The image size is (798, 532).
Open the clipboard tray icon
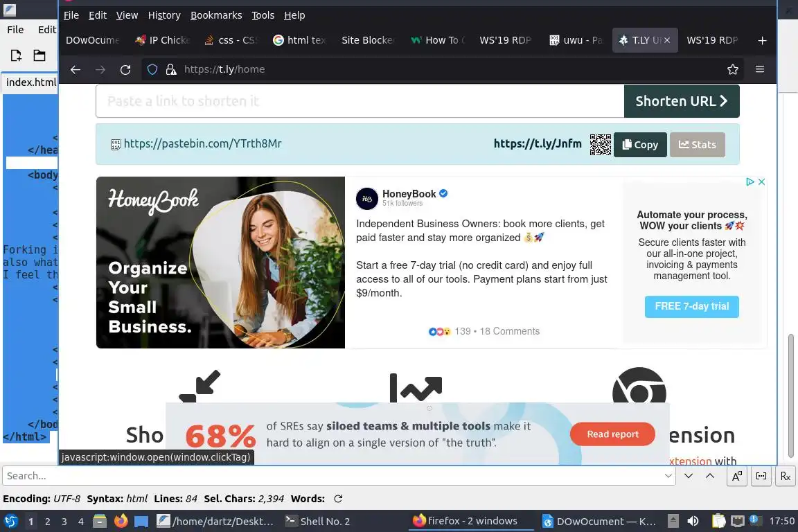tap(718, 522)
